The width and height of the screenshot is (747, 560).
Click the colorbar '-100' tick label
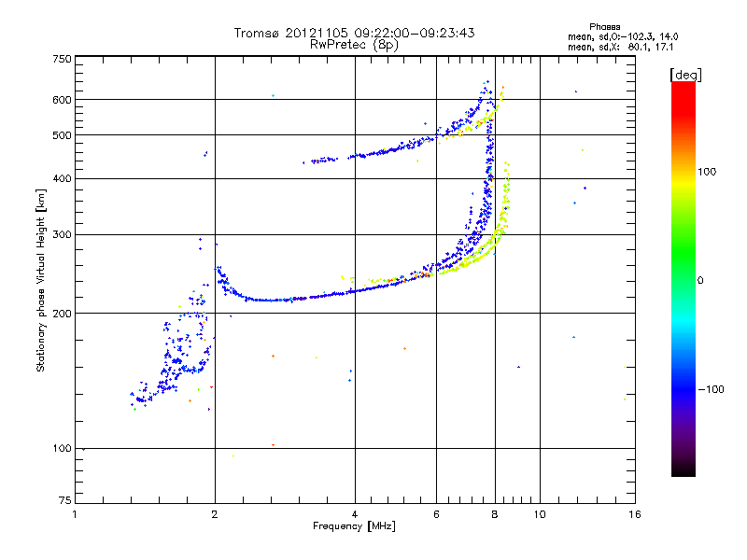[x=711, y=389]
